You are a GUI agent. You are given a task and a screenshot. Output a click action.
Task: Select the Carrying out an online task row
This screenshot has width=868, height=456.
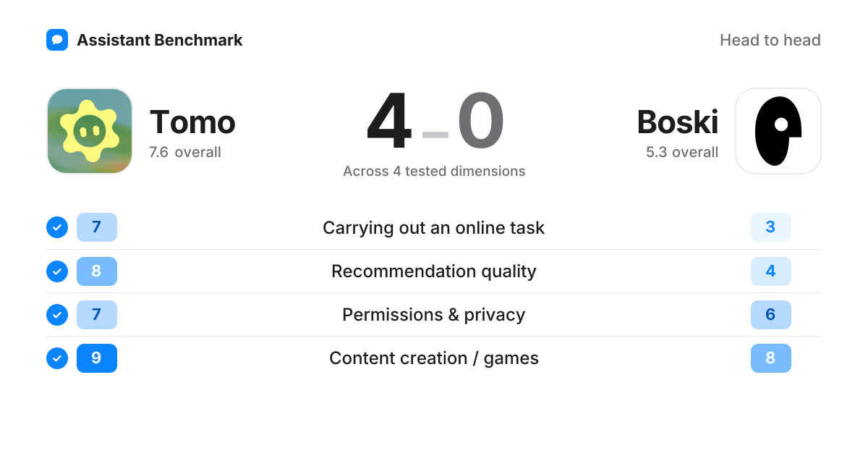point(434,227)
